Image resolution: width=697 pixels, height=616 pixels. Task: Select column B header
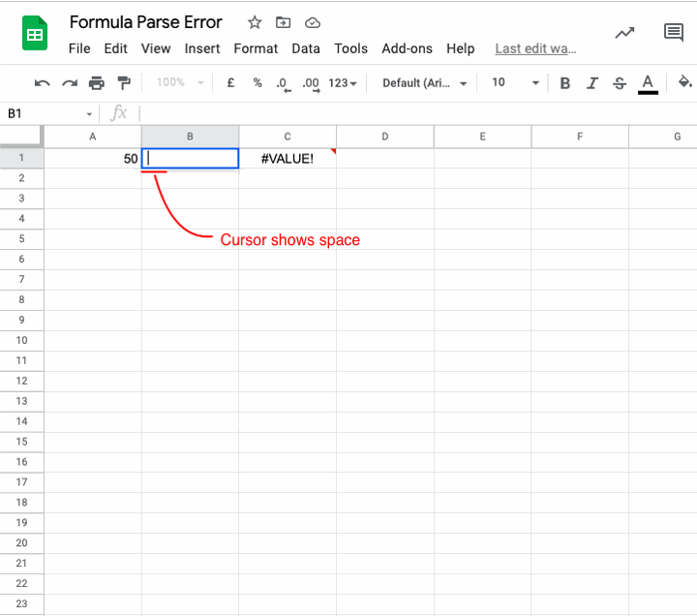[x=190, y=137]
